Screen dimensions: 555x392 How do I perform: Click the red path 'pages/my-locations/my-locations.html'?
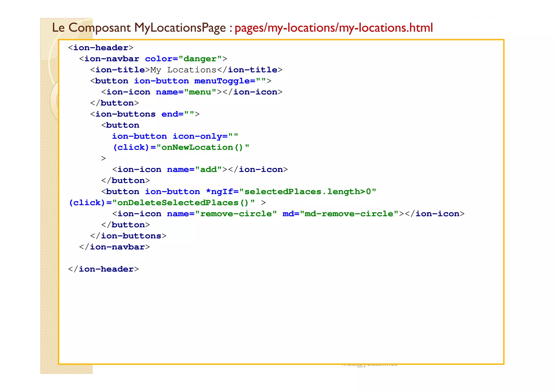tap(334, 28)
